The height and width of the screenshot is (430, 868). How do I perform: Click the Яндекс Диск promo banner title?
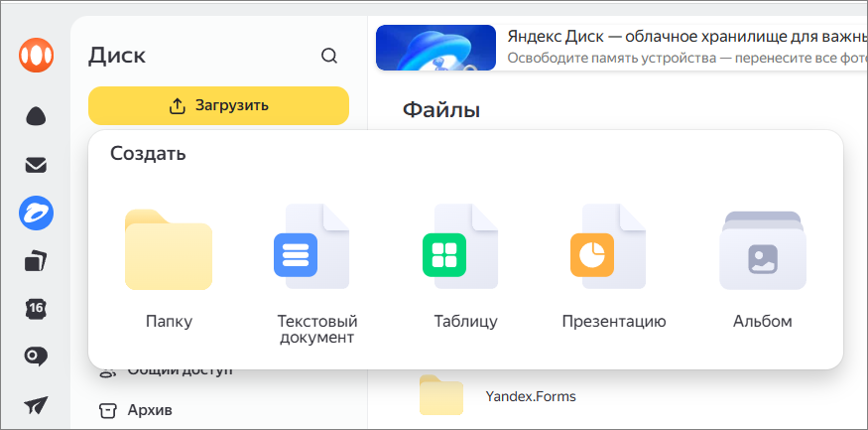point(687,38)
